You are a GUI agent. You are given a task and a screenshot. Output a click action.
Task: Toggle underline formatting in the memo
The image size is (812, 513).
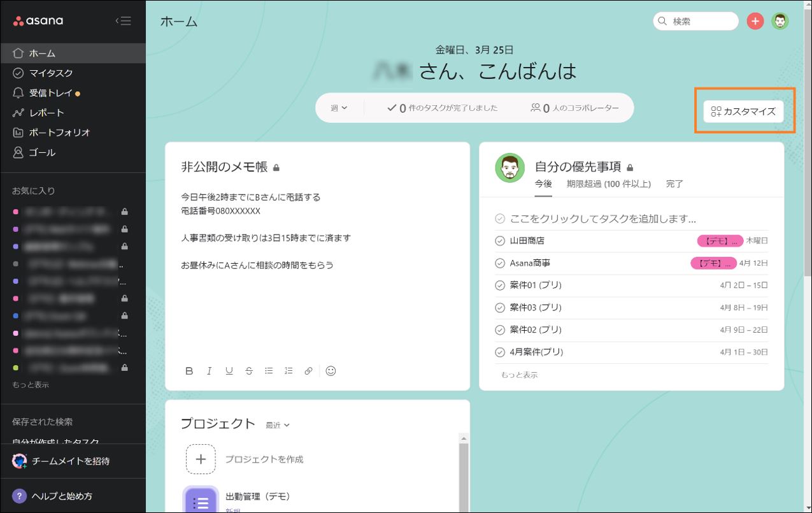[x=229, y=371]
